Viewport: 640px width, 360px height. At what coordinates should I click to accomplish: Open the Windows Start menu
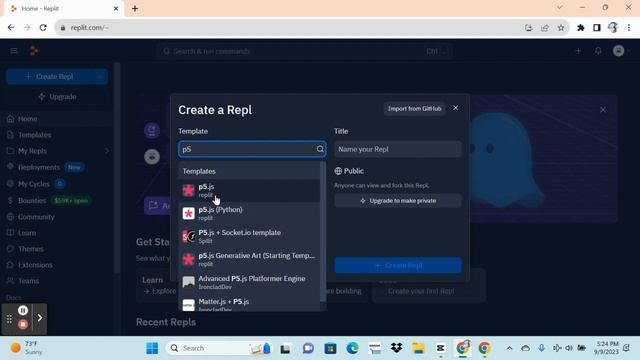coord(152,348)
